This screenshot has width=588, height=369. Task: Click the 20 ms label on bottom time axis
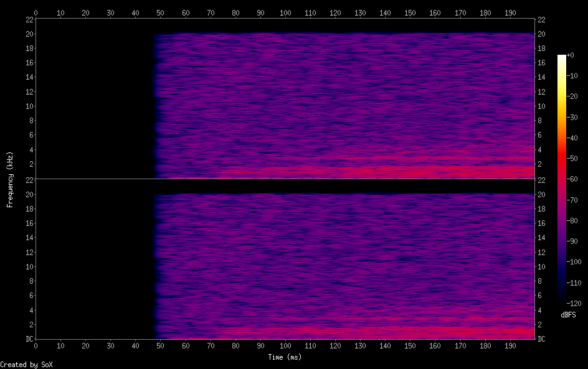click(x=86, y=345)
